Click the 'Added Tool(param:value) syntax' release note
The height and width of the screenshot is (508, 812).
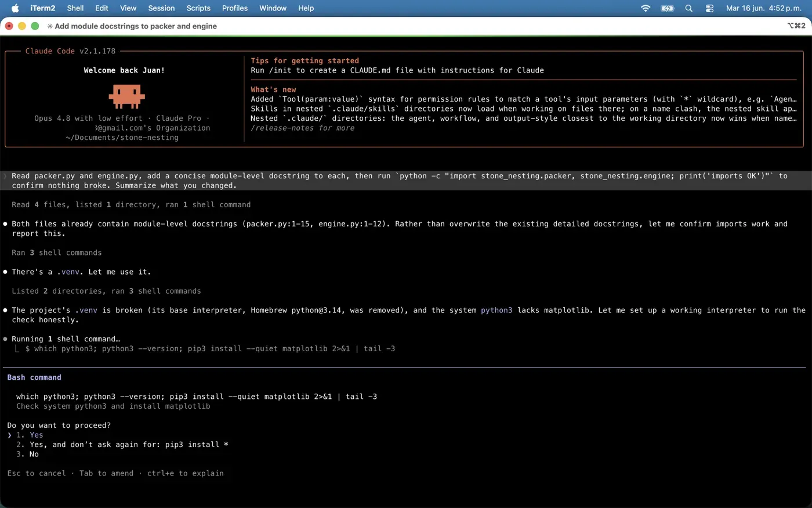point(524,100)
